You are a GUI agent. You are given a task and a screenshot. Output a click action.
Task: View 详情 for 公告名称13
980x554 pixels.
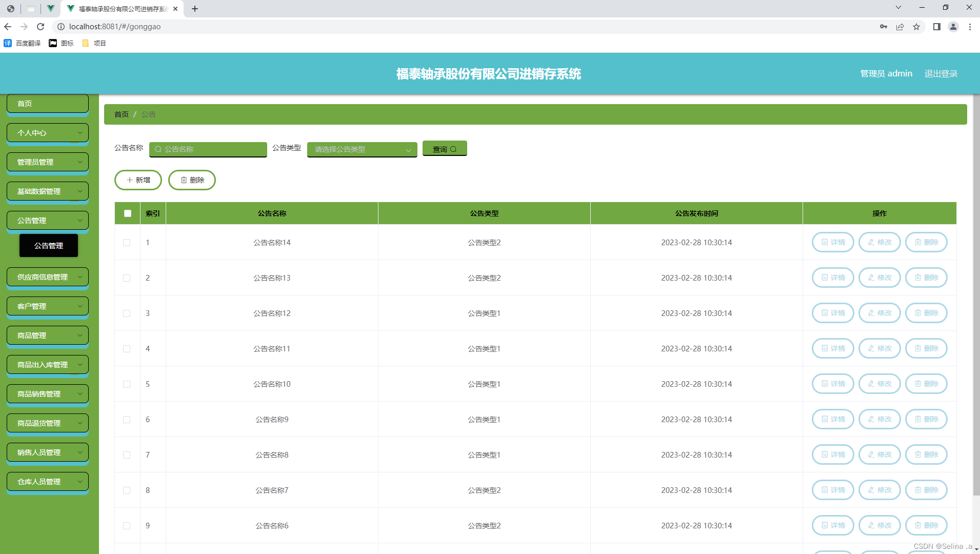tap(833, 278)
